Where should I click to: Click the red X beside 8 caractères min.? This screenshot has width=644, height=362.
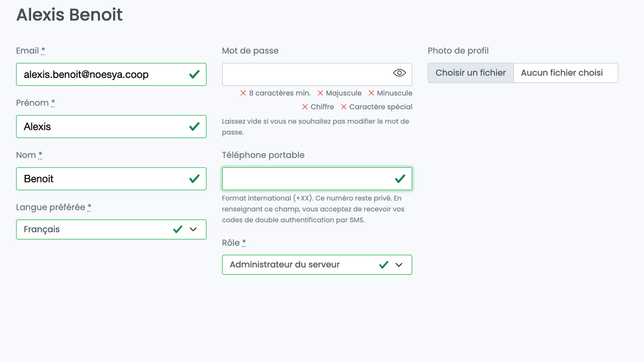coord(243,93)
